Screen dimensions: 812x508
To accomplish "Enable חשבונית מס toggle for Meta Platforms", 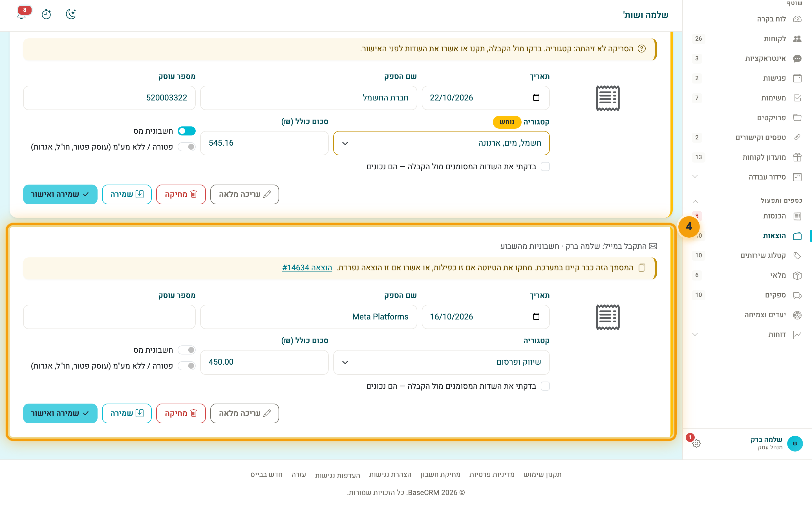I will [187, 350].
